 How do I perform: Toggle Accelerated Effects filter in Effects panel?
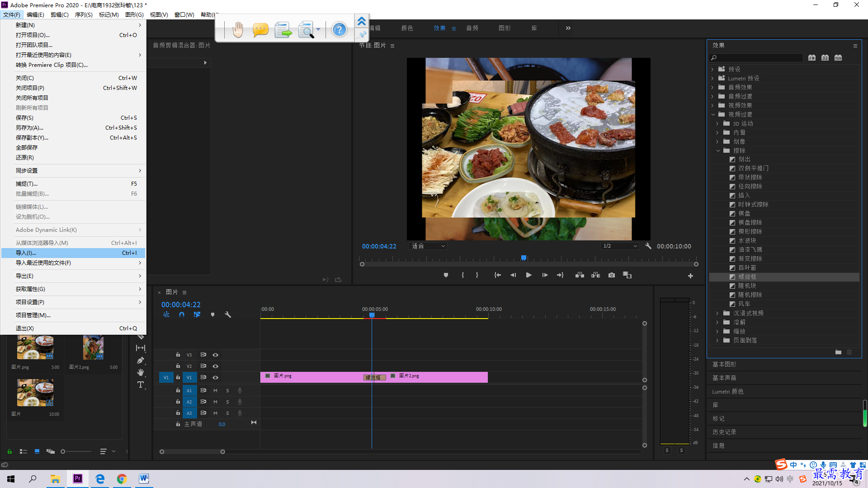point(812,58)
